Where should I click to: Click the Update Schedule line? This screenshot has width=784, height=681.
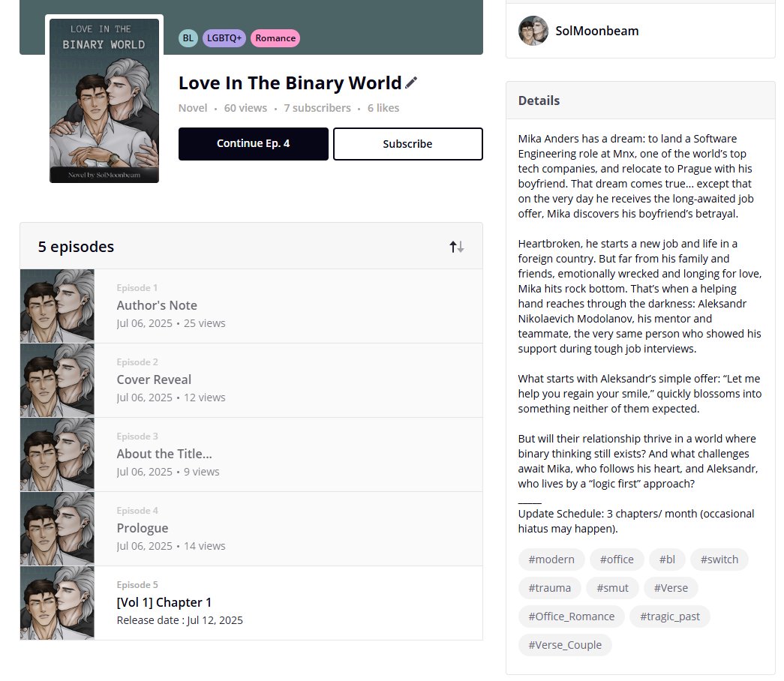(636, 521)
